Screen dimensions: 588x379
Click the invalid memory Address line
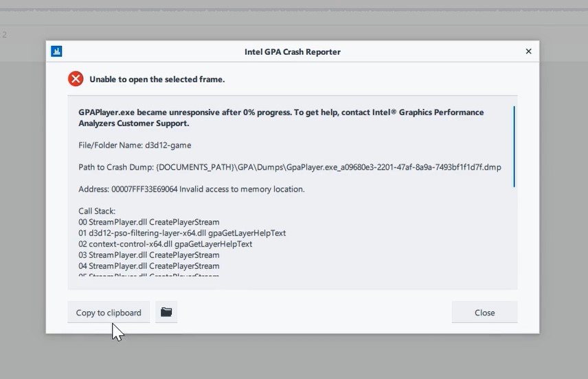pyautogui.click(x=191, y=189)
